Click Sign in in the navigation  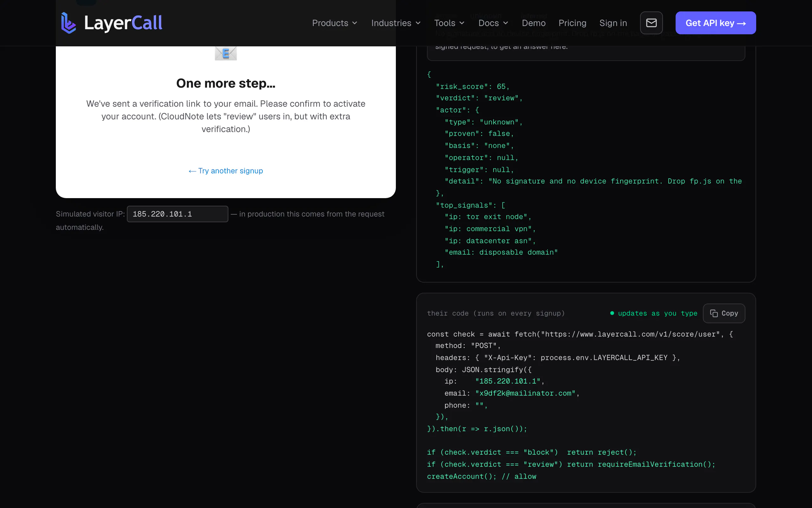point(613,23)
